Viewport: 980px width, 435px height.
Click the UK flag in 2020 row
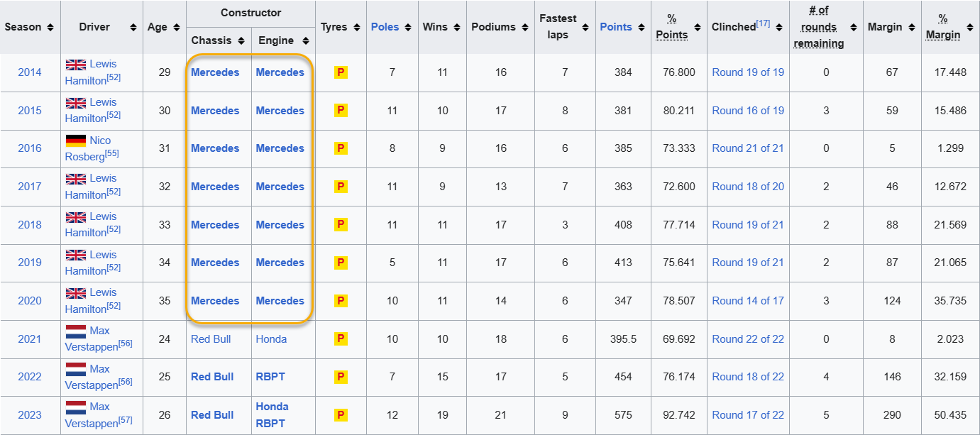76,293
